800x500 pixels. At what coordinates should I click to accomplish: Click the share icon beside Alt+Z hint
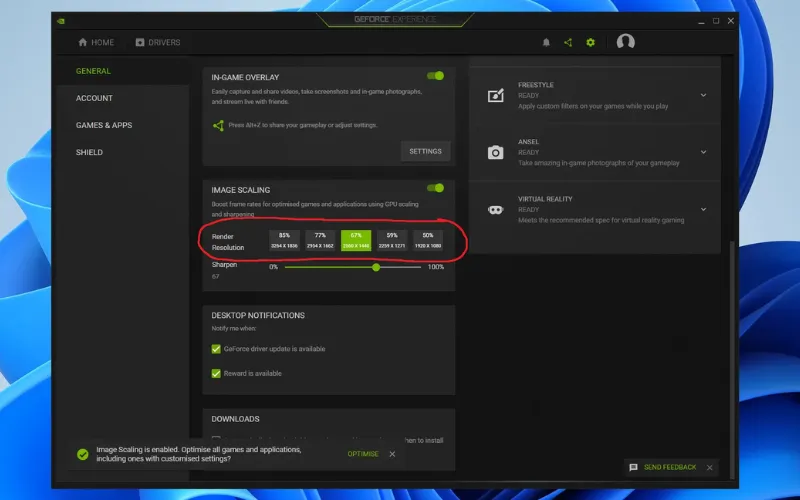point(218,125)
